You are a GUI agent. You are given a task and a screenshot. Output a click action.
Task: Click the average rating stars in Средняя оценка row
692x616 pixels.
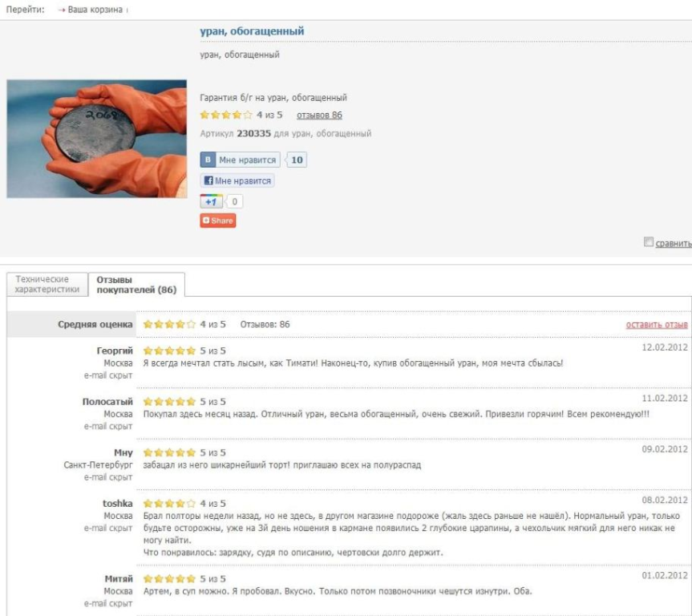169,325
